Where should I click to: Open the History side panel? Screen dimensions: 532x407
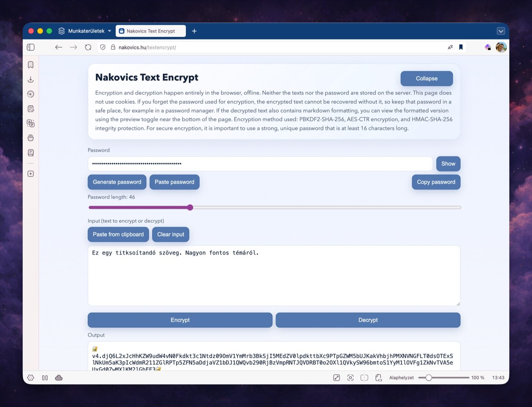click(31, 94)
